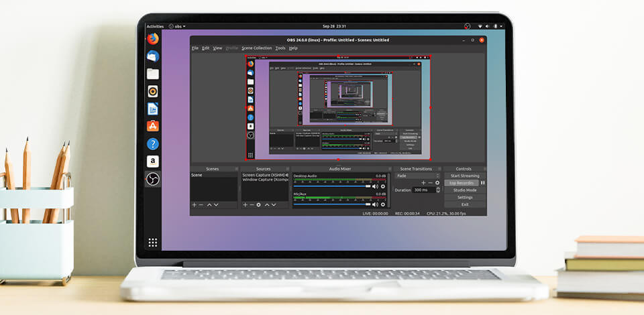The height and width of the screenshot is (315, 644).
Task: Set the Mic/Aux volume slider
Action: [332, 204]
